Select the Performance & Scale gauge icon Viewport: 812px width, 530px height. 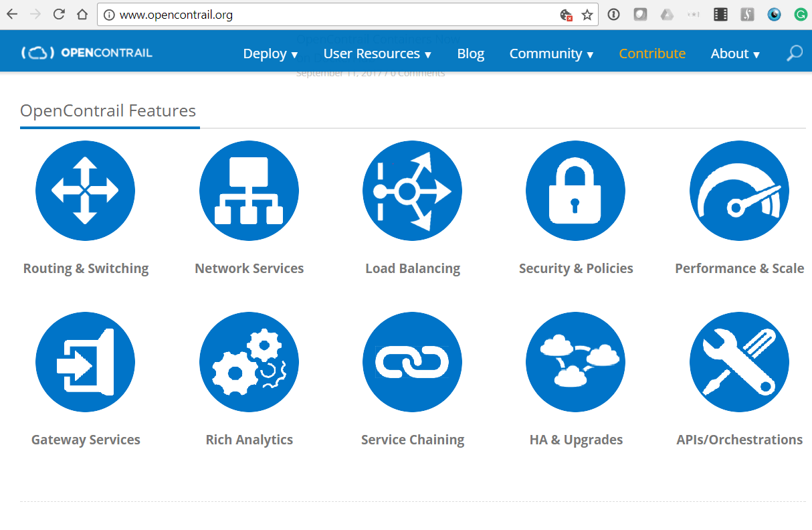(738, 190)
